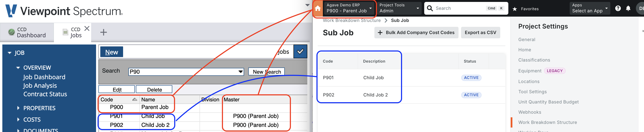Image resolution: width=644 pixels, height=132 pixels.
Task: Click the Work Breakdown Structure breadcrumb
Action: (352, 20)
